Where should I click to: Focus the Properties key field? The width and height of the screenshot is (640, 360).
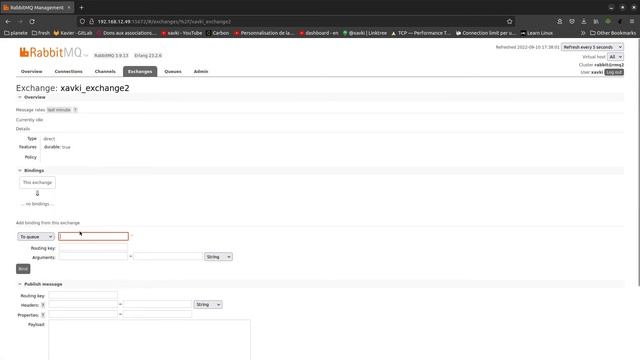click(83, 314)
